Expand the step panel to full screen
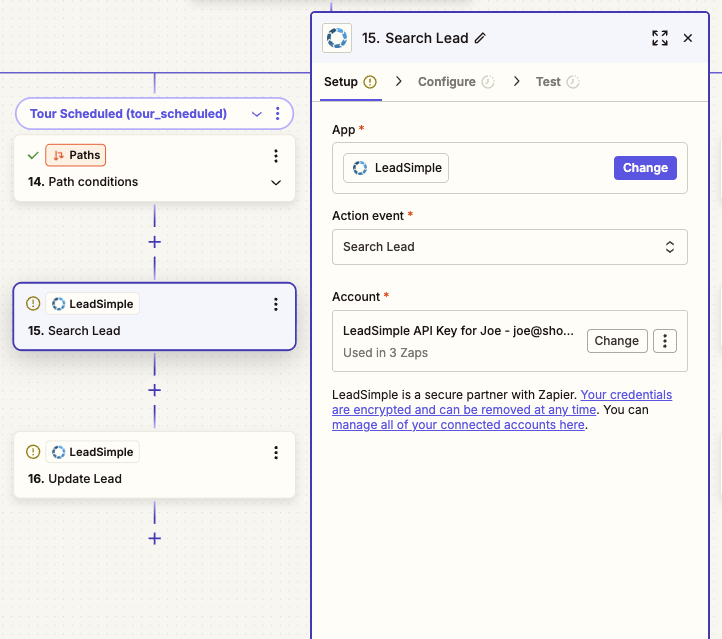722x639 pixels. point(659,38)
